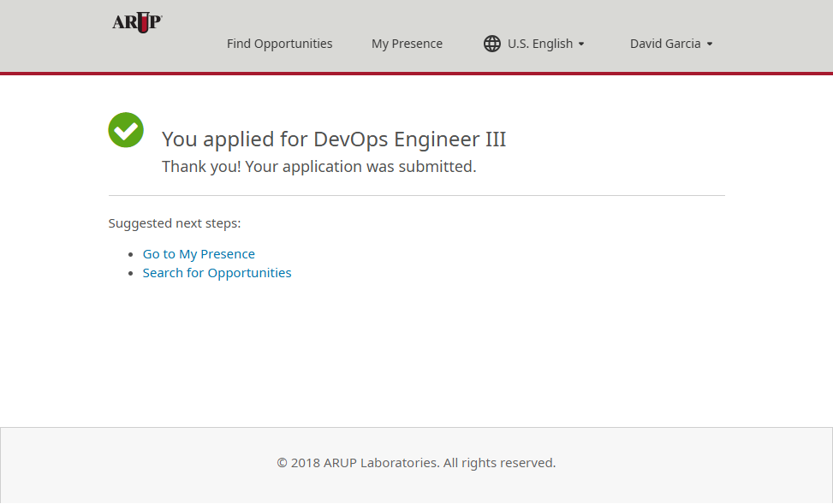
Task: Click the green success checkmark icon
Action: pyautogui.click(x=126, y=130)
